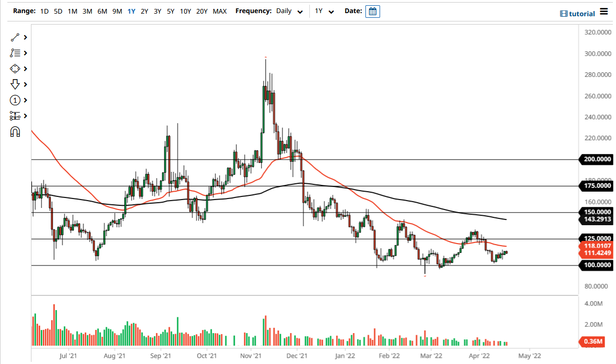Toggle the magnet snap mode
The height and width of the screenshot is (364, 616).
tap(15, 131)
